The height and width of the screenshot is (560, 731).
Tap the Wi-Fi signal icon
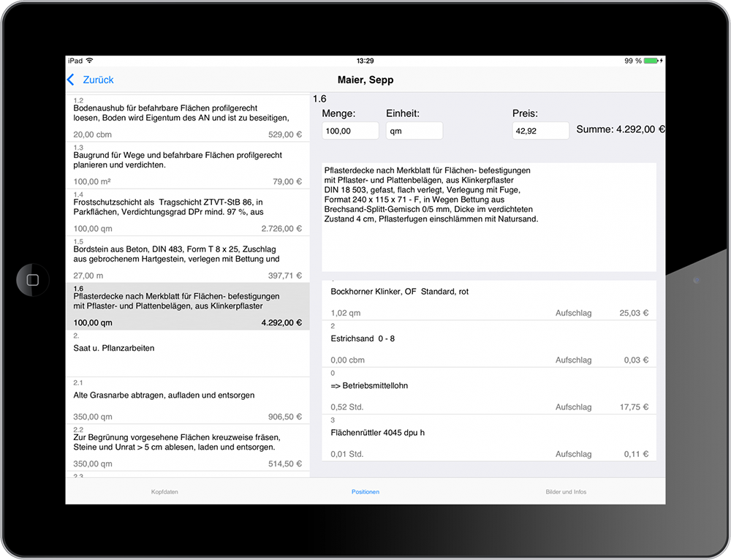pyautogui.click(x=90, y=61)
